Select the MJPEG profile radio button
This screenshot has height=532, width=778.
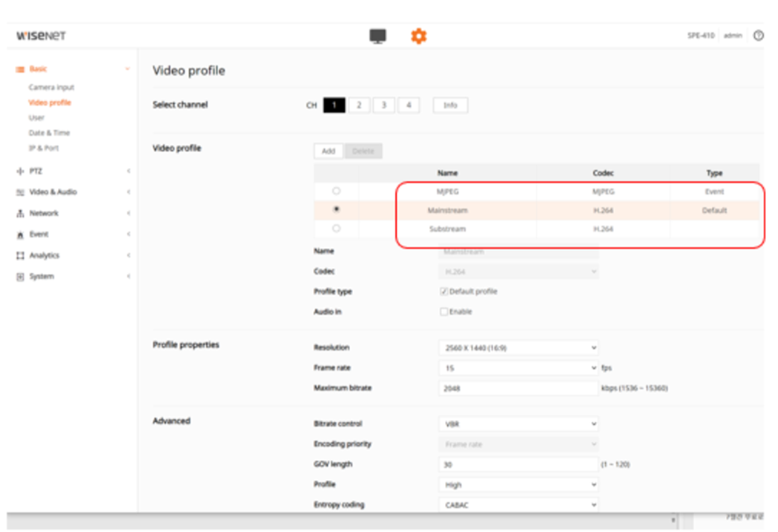(x=336, y=191)
